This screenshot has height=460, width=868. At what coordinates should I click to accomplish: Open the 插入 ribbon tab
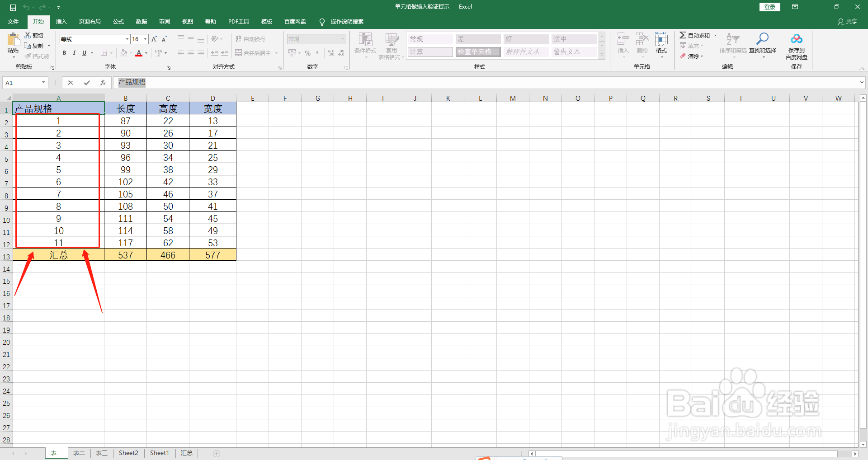click(61, 22)
